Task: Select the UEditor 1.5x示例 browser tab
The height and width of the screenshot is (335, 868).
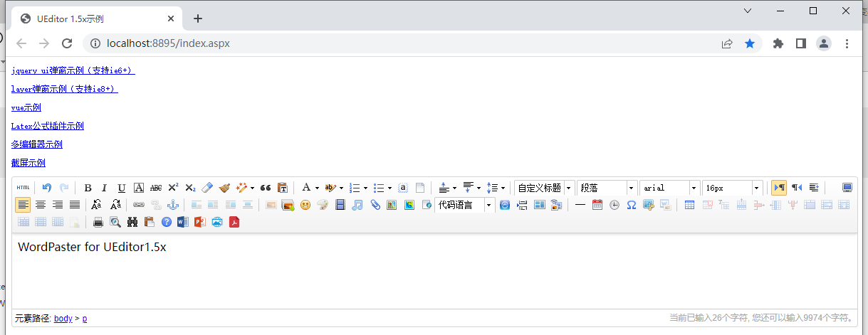Action: tap(98, 18)
